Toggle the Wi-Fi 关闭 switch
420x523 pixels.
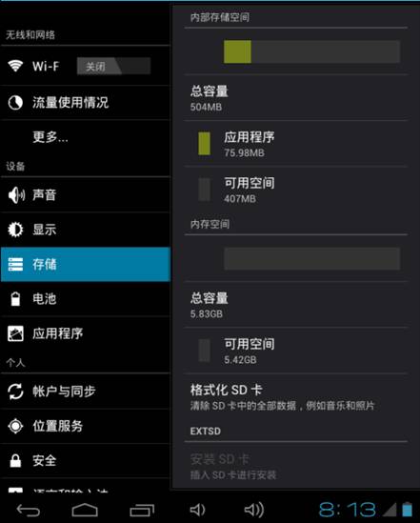click(113, 66)
